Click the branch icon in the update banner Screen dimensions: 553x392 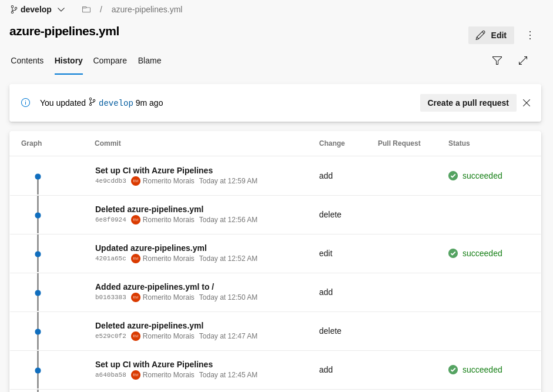(x=92, y=102)
